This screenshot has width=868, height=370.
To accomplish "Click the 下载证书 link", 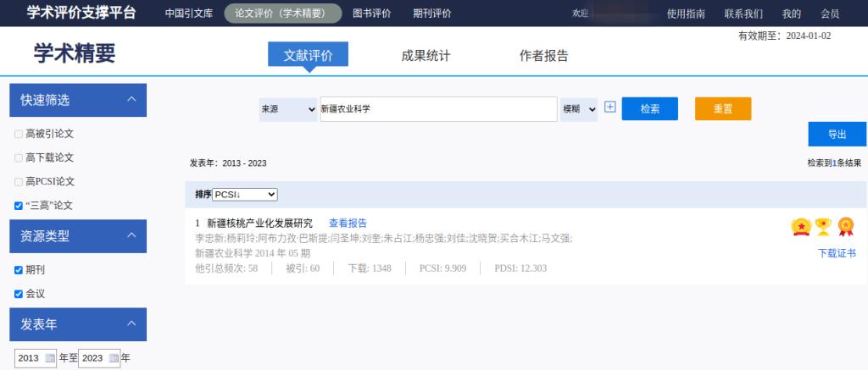I will [x=837, y=253].
